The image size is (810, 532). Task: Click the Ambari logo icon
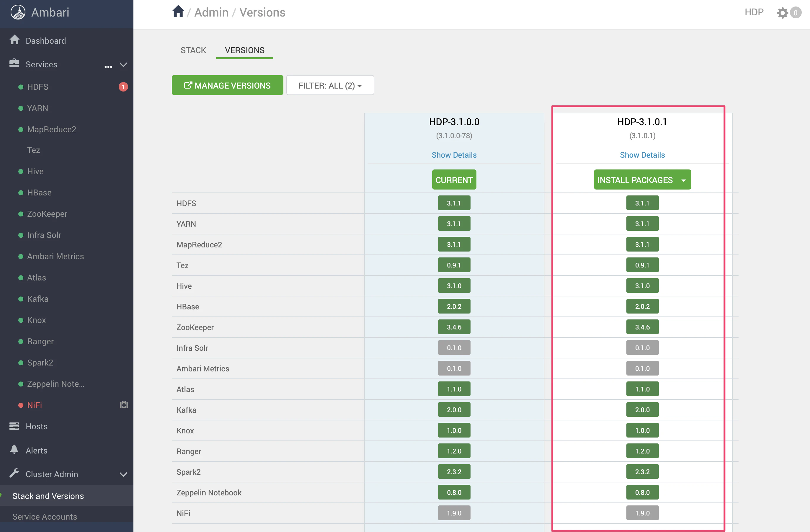[x=18, y=13]
